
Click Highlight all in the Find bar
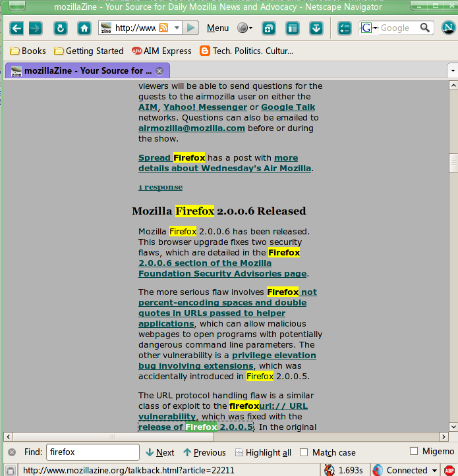click(264, 452)
